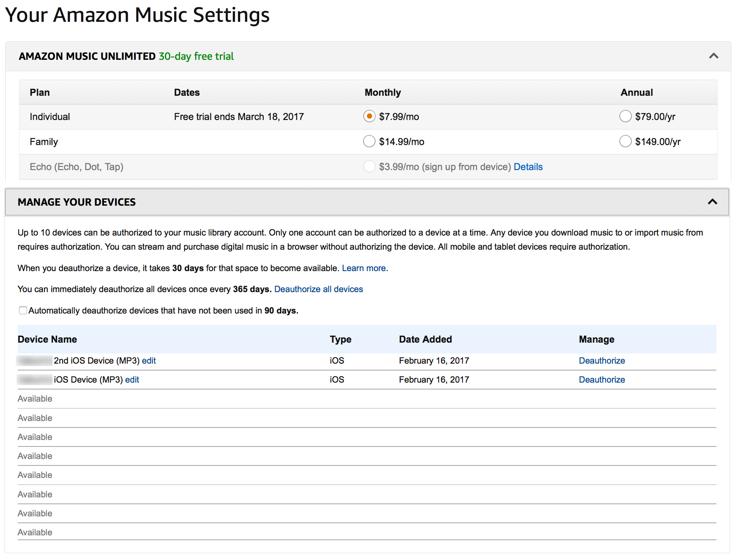Image resolution: width=737 pixels, height=560 pixels.
Task: Choose Family $149.00/yr annual plan
Action: (x=625, y=141)
